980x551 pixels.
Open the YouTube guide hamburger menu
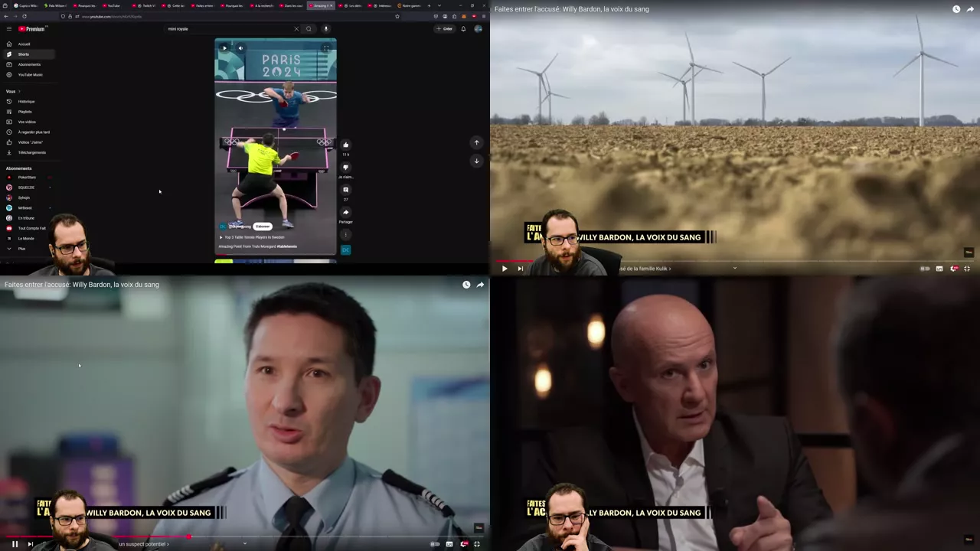[x=9, y=29]
